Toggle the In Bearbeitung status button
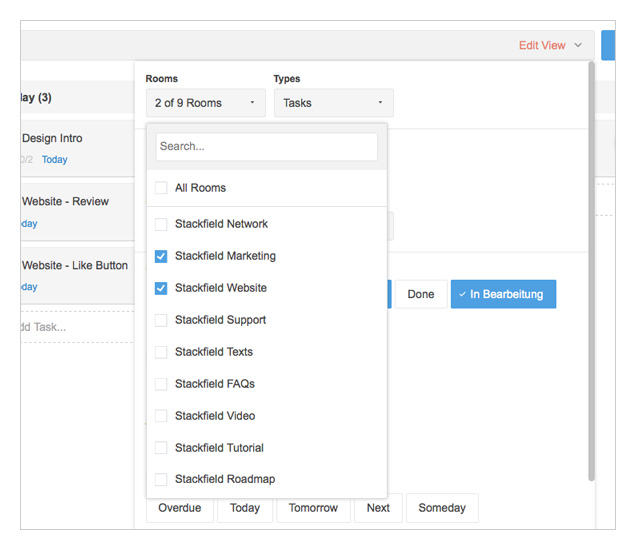This screenshot has height=550, width=636. pos(503,294)
